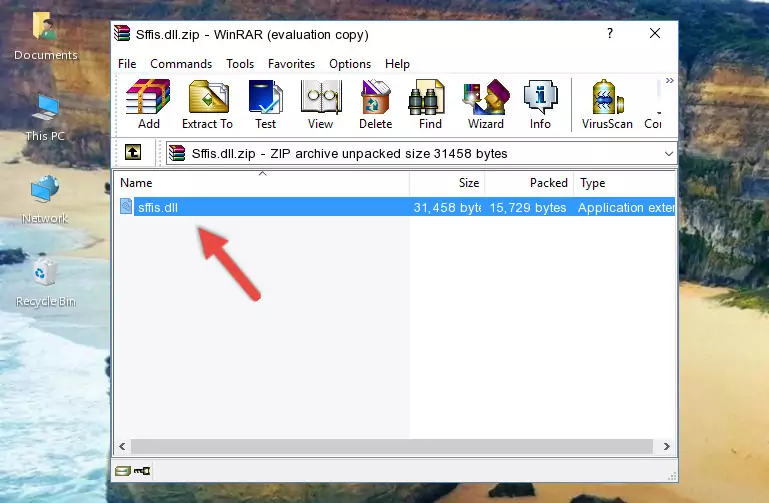Open the Find binoculars tool
Image resolution: width=769 pixels, height=503 pixels.
[x=430, y=104]
